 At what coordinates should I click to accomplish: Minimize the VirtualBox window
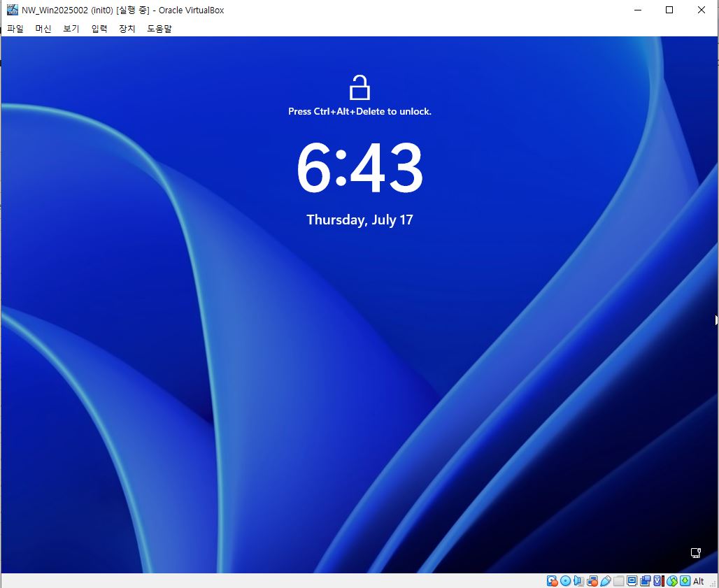[x=637, y=10]
